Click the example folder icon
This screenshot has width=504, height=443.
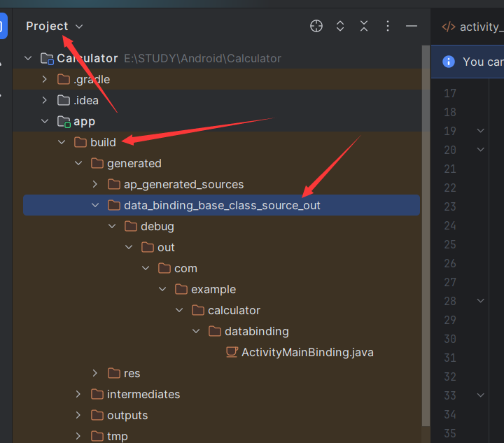(x=181, y=289)
